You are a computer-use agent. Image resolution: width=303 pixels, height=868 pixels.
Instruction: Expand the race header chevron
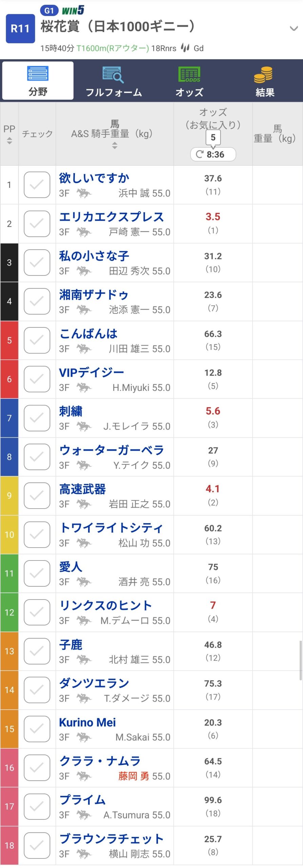click(x=294, y=29)
